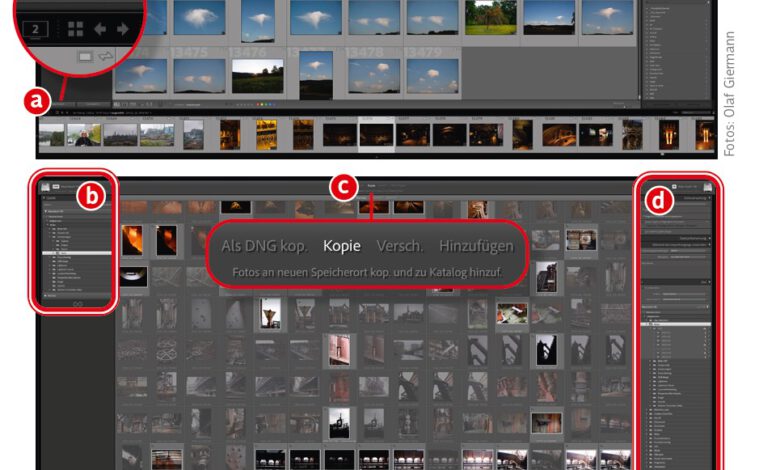This screenshot has width=780, height=470.
Task: Choose the large Versch. import option
Action: (400, 246)
